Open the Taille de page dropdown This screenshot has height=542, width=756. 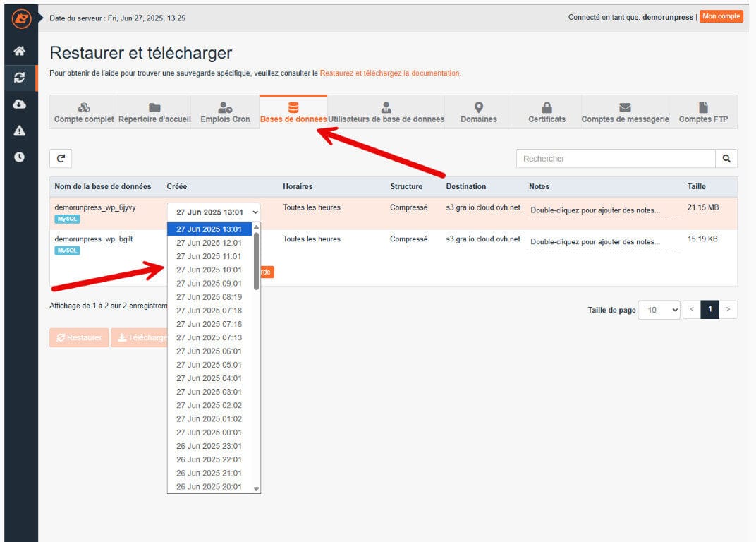coord(659,310)
